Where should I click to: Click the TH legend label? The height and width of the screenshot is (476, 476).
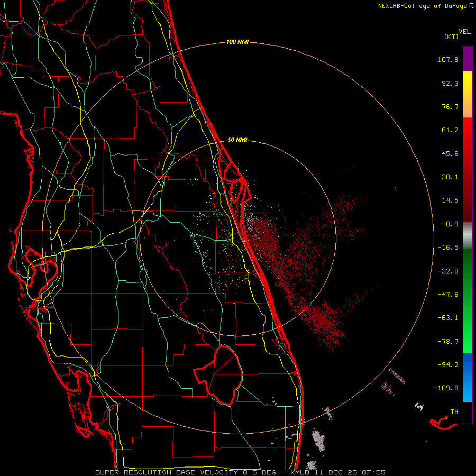tap(454, 412)
